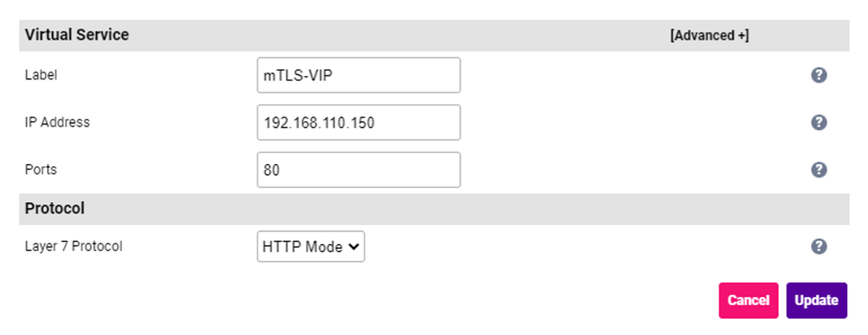Open help for the IP Address field
Screen dimensions: 868x335
[818, 122]
